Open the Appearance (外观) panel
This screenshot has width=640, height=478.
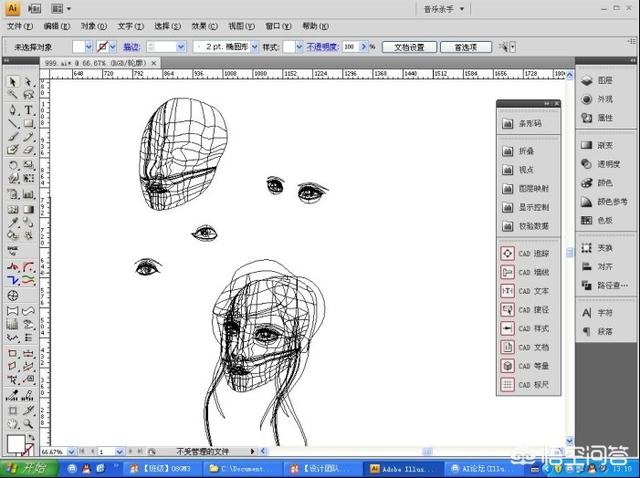[x=598, y=99]
